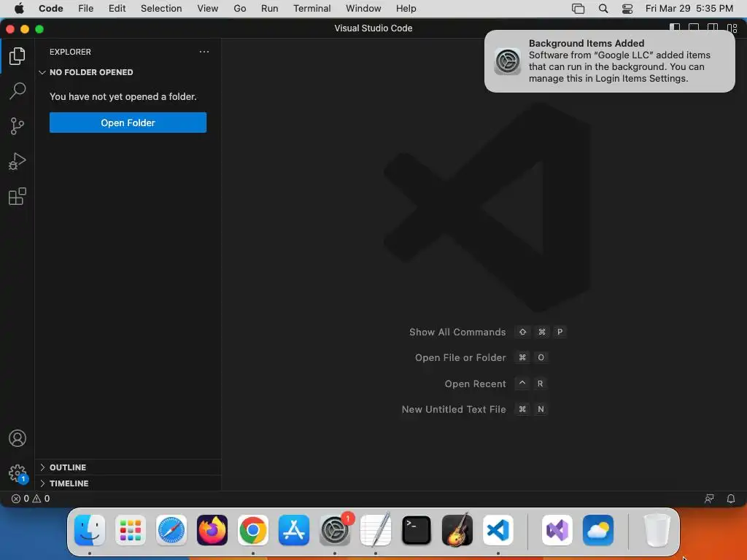Open TextEdit from the Dock
The width and height of the screenshot is (747, 560).
(376, 530)
